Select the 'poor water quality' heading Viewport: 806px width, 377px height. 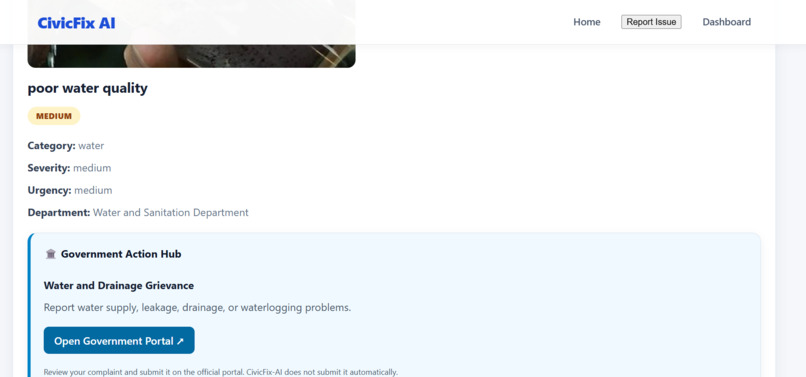[x=87, y=88]
